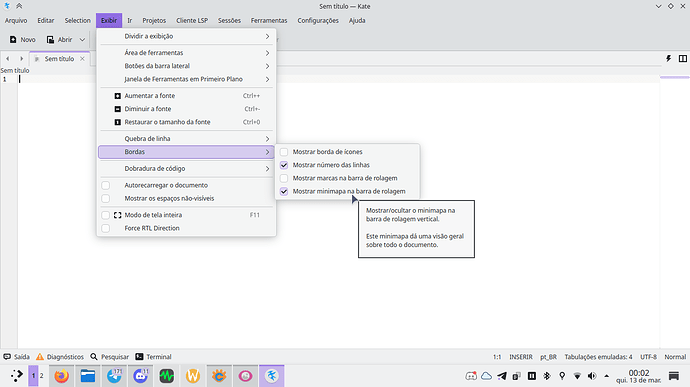Expand Bordas submenu
Viewport: 690px width, 387px height.
[186, 152]
